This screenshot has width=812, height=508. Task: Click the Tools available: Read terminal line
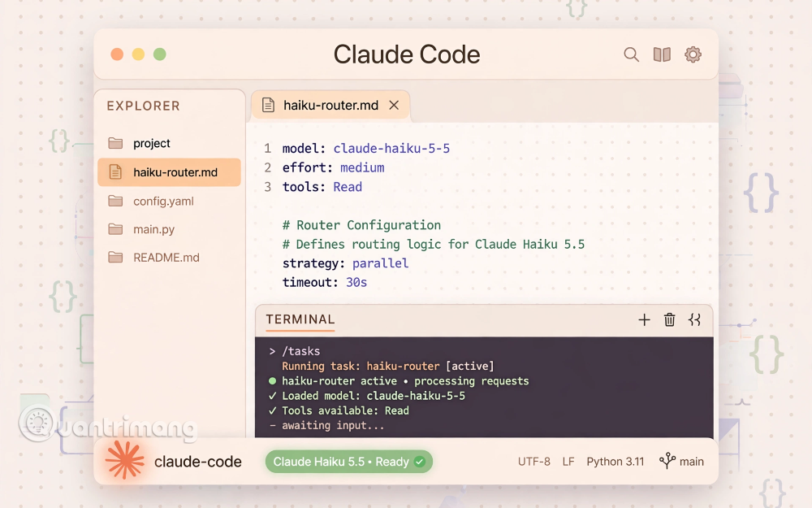[x=345, y=410]
